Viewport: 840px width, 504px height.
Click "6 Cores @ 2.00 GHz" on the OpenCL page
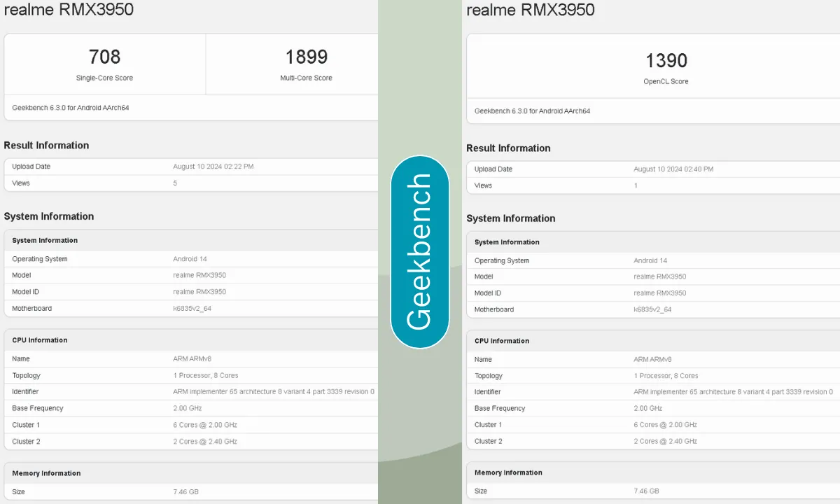pos(665,425)
